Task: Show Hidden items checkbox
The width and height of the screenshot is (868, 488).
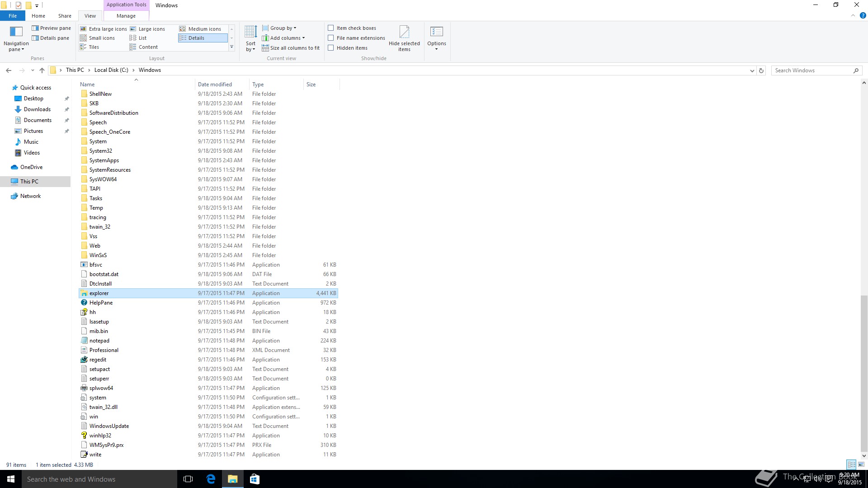Action: (x=331, y=48)
